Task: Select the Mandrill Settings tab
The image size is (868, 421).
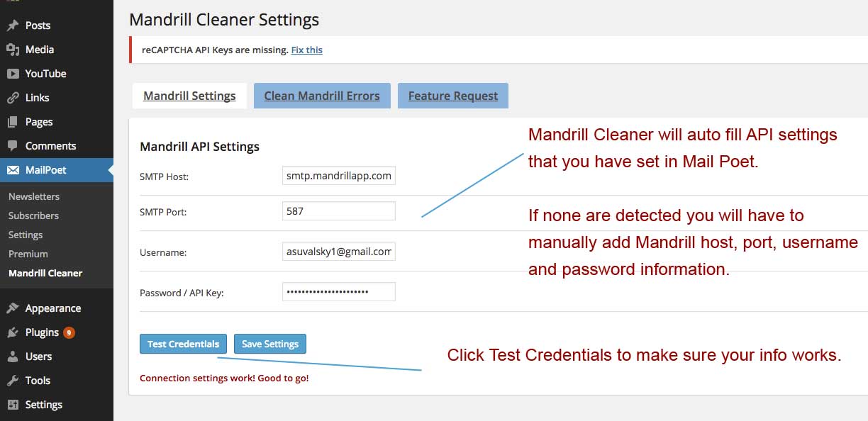Action: (x=189, y=96)
